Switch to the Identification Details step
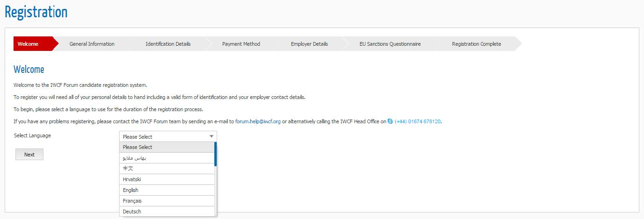 point(168,44)
